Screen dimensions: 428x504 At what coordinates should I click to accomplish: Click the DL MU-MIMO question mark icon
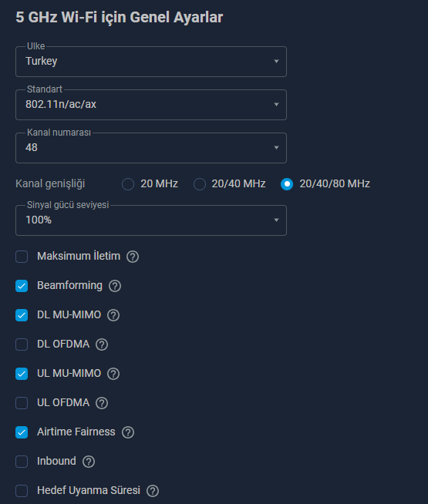[x=113, y=315]
